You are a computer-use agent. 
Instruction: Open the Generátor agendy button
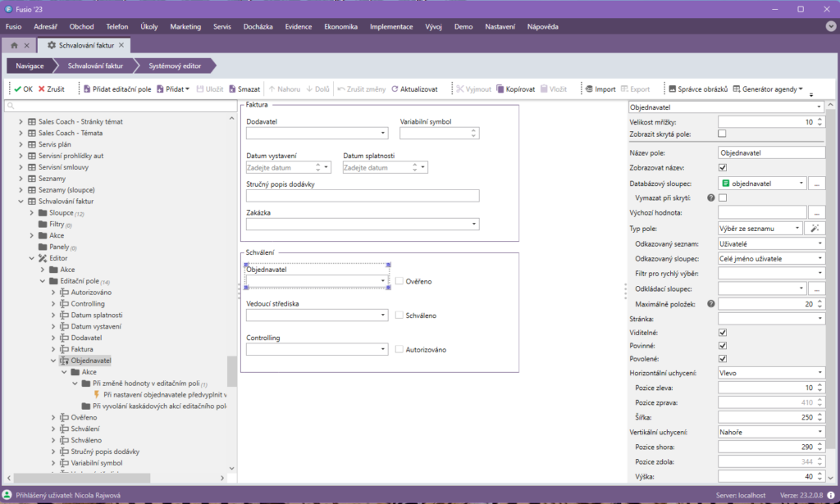pyautogui.click(x=767, y=89)
